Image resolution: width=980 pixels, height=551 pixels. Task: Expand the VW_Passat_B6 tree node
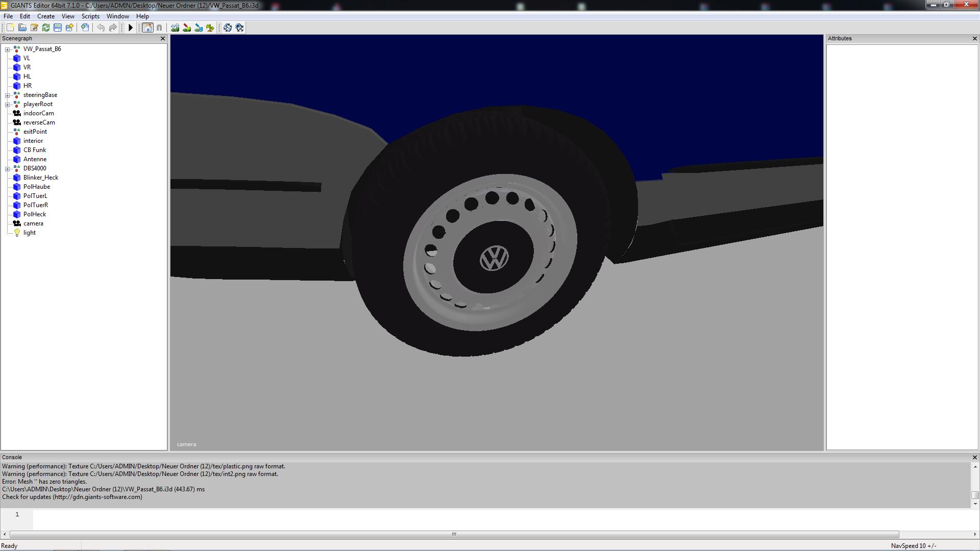tap(7, 49)
